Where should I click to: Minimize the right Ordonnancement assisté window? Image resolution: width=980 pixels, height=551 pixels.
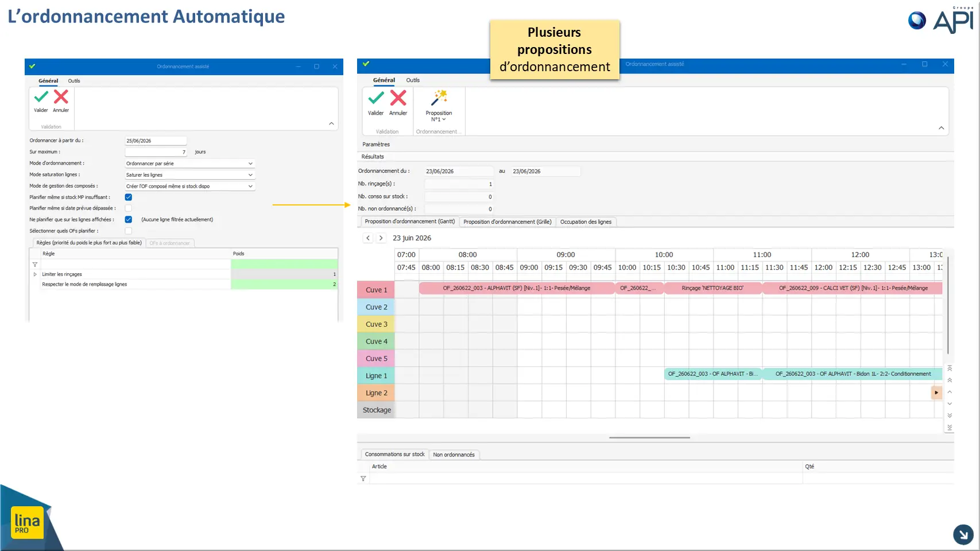904,64
